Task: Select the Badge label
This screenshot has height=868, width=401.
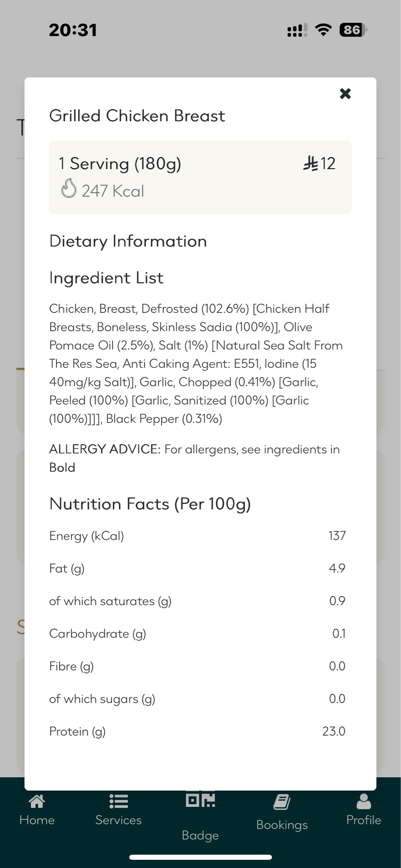Action: coord(200,835)
